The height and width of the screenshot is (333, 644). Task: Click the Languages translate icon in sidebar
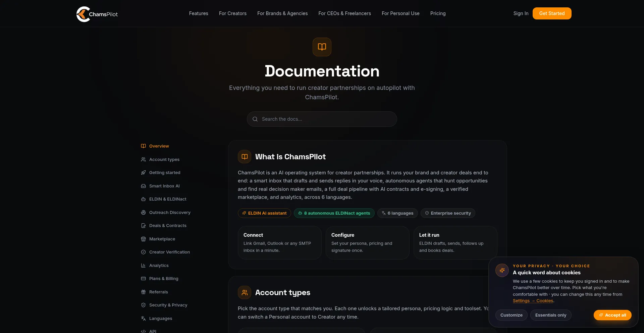(x=143, y=318)
